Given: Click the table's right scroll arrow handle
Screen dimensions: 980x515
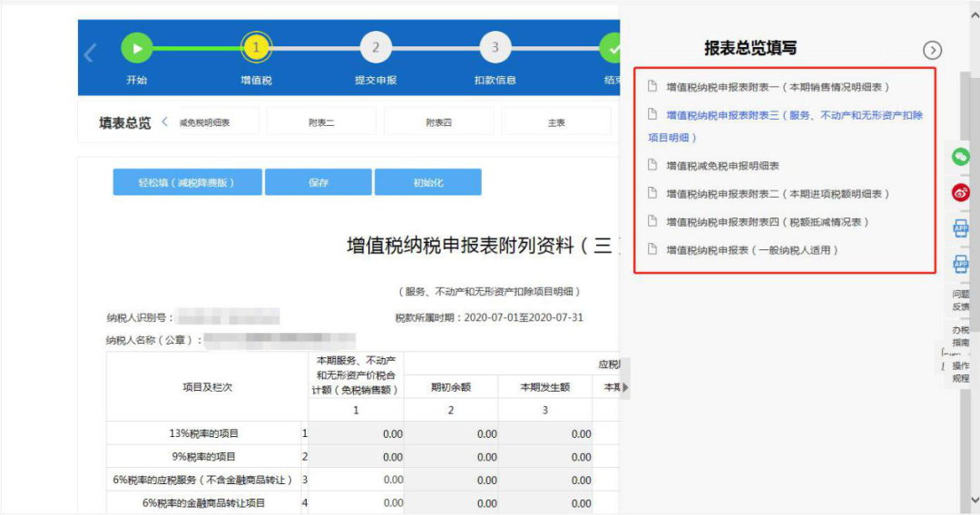Looking at the screenshot, I should click(x=625, y=387).
